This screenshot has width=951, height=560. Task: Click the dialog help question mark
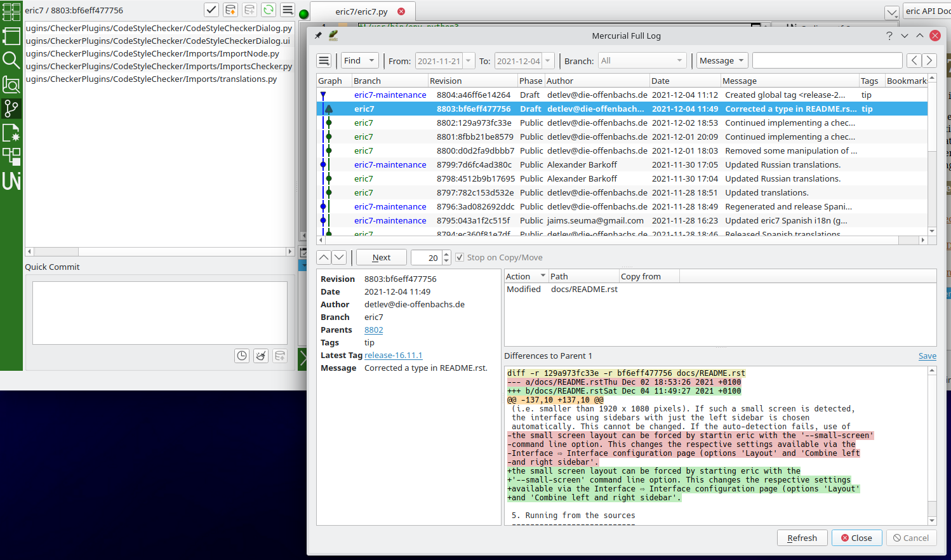point(889,36)
